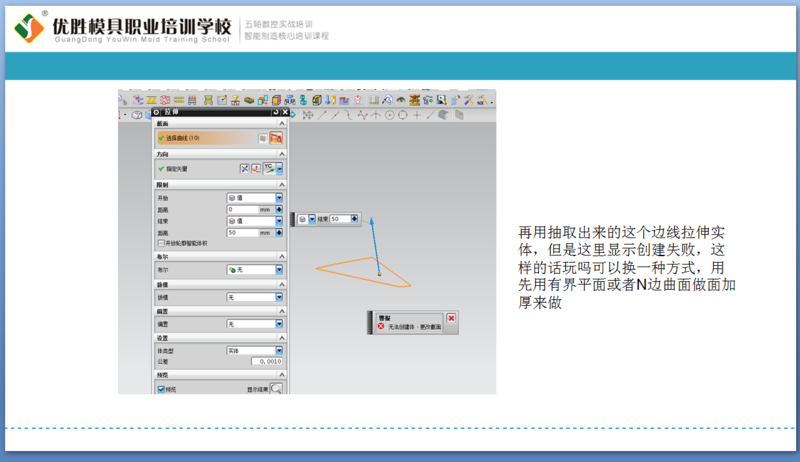This screenshot has height=462, width=800.
Task: Open the 布尔 dropdown showing 无
Action: [x=255, y=270]
